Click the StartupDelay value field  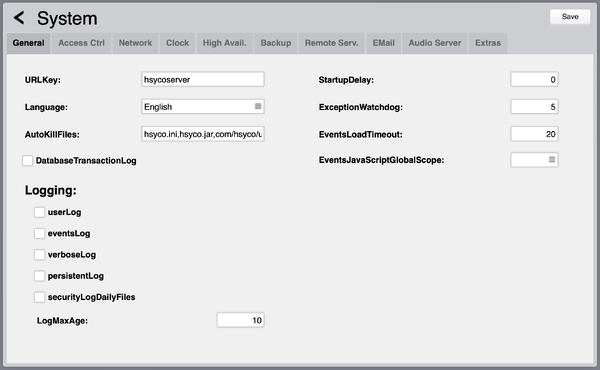(x=535, y=80)
